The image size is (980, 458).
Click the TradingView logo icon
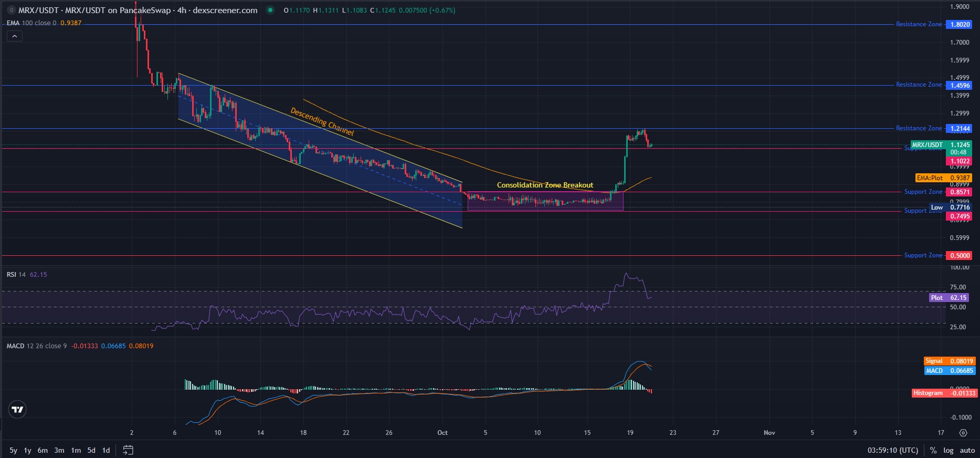(x=17, y=410)
